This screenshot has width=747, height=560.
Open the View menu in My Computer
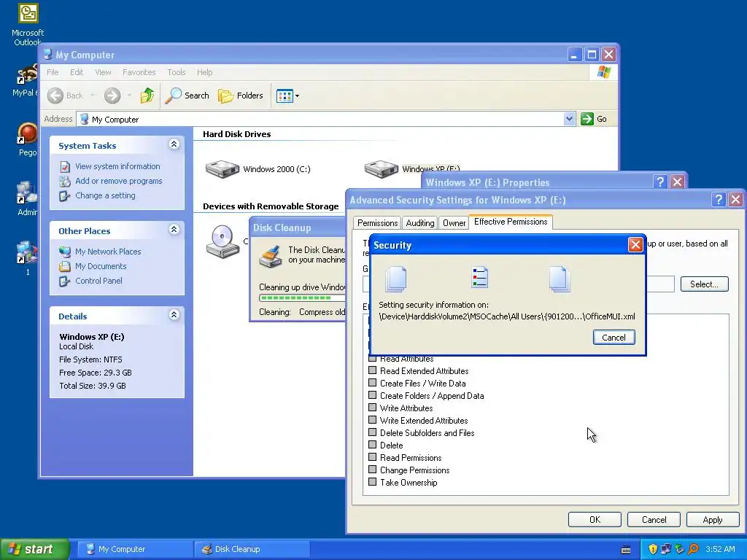tap(103, 72)
